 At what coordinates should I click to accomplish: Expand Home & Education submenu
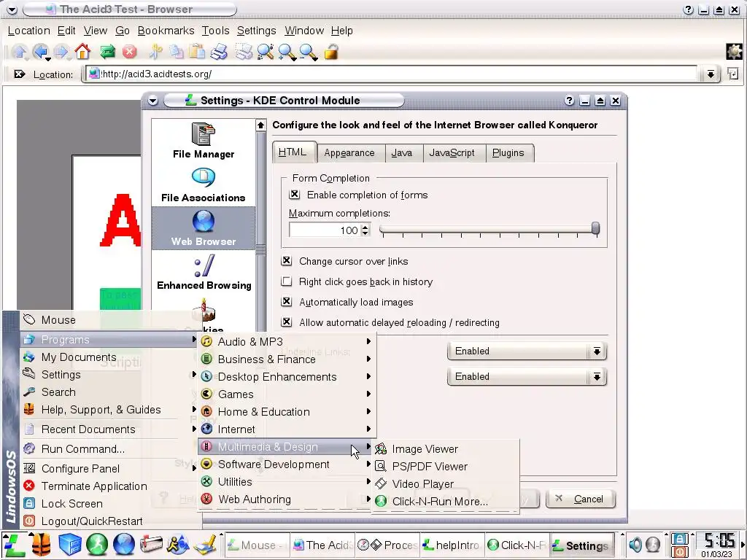click(x=286, y=412)
